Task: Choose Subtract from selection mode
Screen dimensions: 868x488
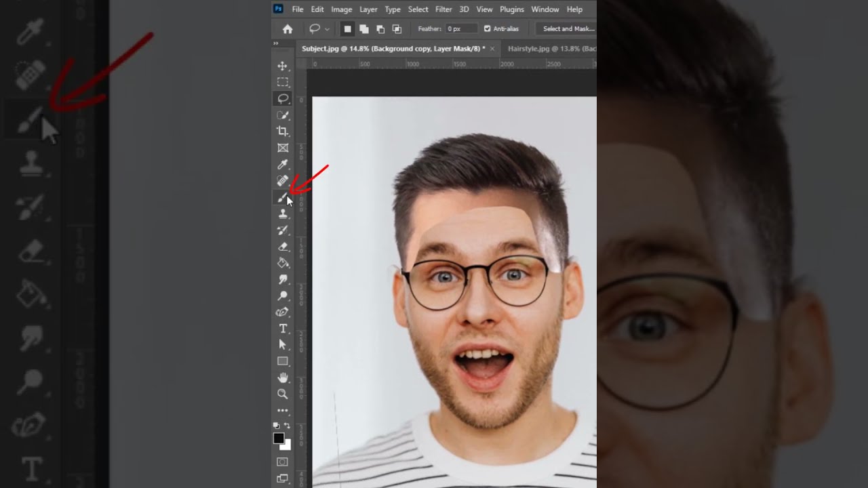Action: pyautogui.click(x=380, y=29)
